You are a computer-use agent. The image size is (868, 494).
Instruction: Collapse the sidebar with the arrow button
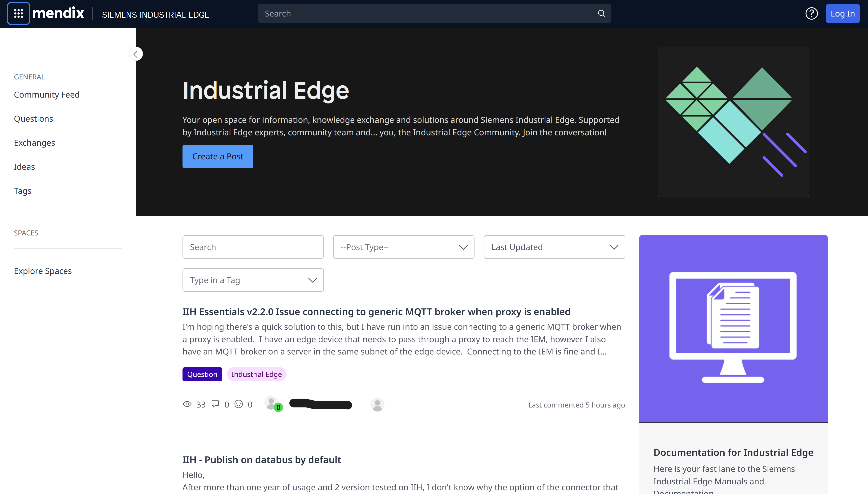click(136, 54)
